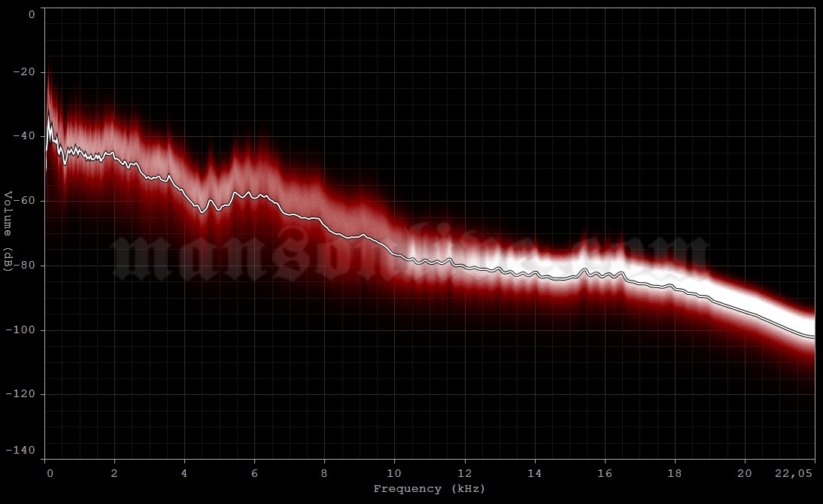Click the 10 kHz frequency label
The width and height of the screenshot is (823, 504).
coord(395,474)
